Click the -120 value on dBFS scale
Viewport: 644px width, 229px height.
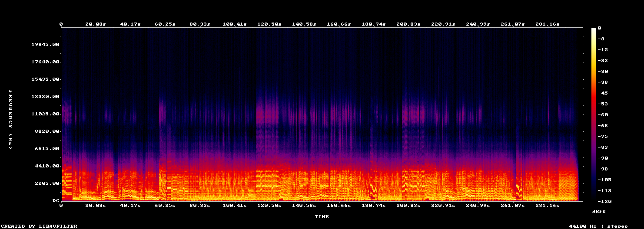click(604, 202)
